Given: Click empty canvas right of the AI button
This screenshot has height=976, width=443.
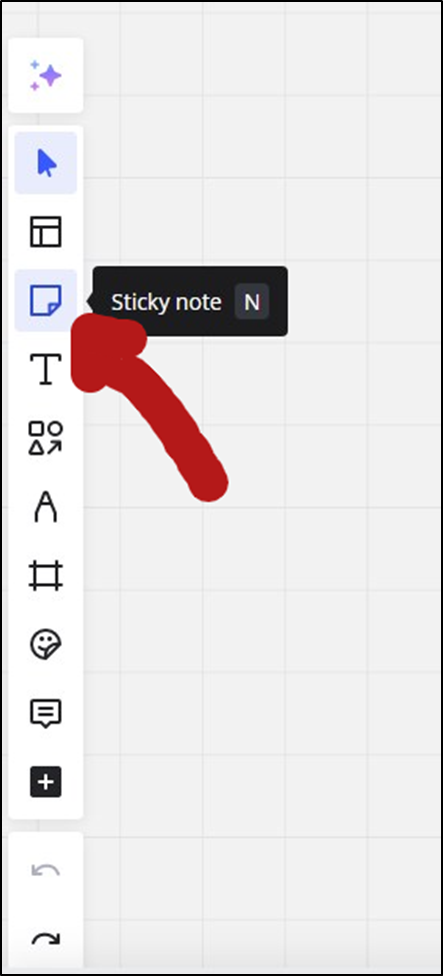Looking at the screenshot, I should [249, 75].
